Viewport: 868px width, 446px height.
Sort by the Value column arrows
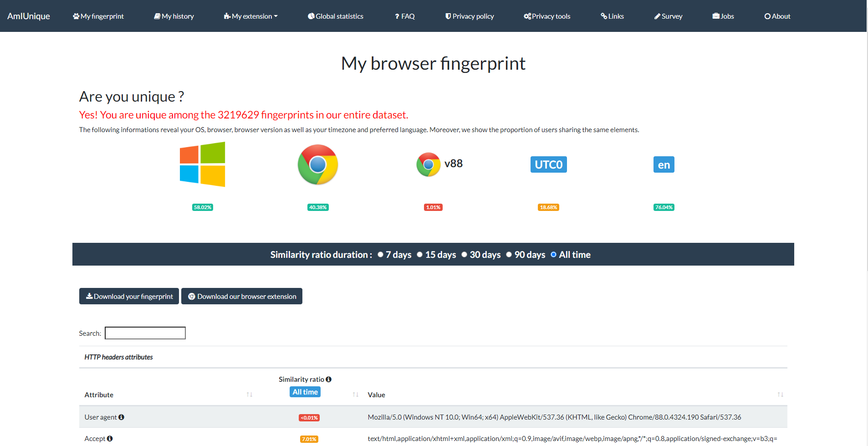(780, 395)
